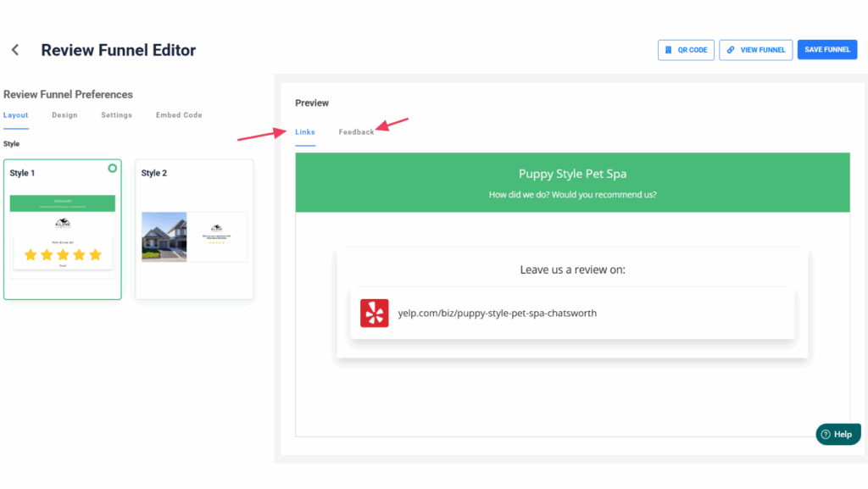Switch to the Layout tab

coord(15,115)
